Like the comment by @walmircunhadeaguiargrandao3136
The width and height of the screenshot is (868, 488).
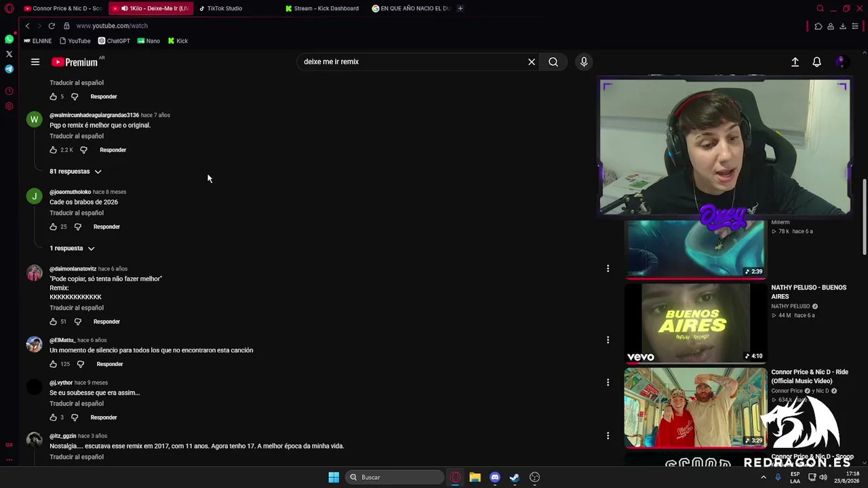click(54, 150)
